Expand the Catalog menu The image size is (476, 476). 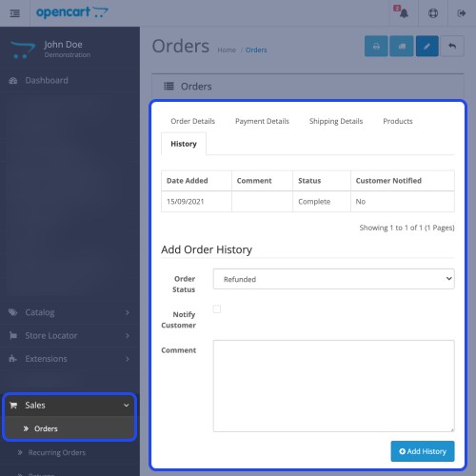tap(69, 312)
